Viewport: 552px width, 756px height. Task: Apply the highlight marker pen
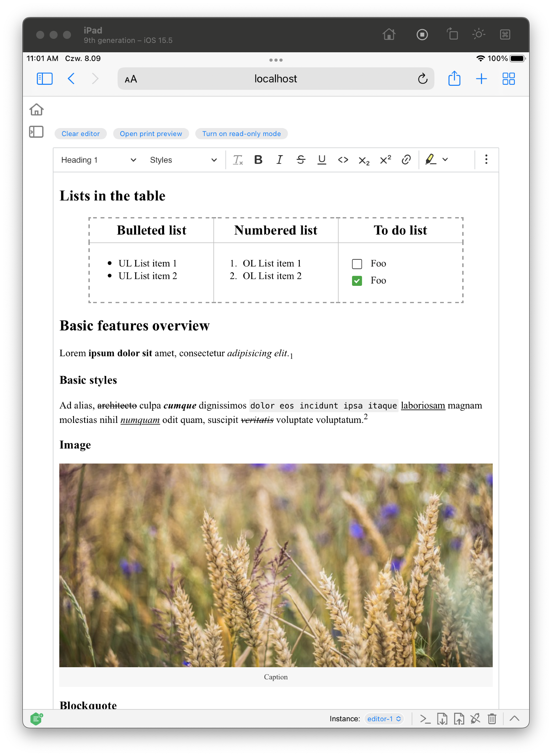pos(430,159)
